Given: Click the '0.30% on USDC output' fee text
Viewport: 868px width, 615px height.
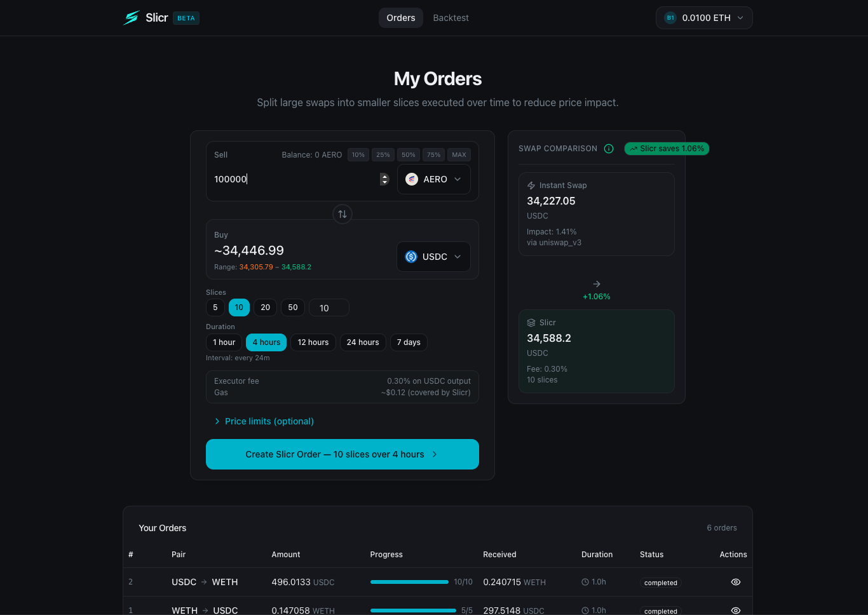Looking at the screenshot, I should (429, 381).
